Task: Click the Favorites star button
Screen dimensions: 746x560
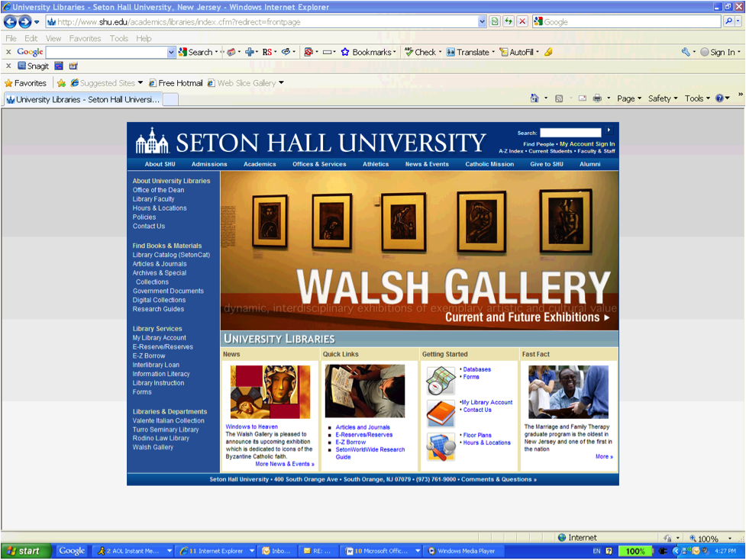Action: [x=26, y=83]
